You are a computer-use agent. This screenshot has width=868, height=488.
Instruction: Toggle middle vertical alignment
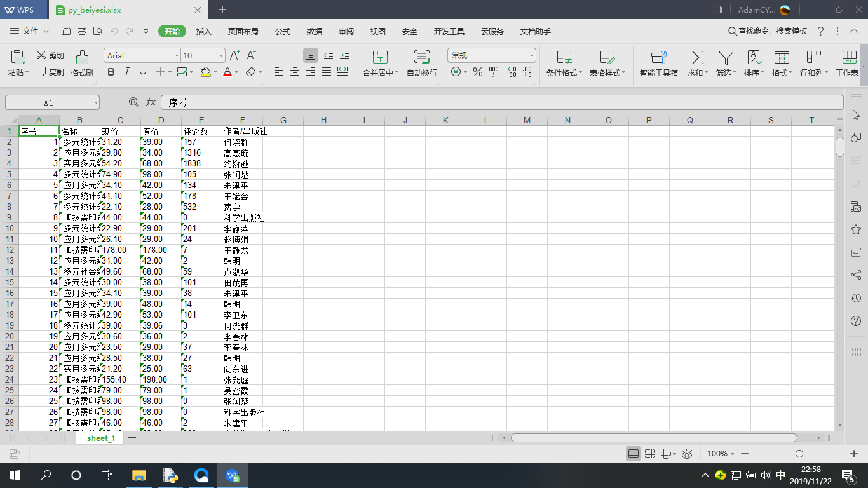click(295, 55)
